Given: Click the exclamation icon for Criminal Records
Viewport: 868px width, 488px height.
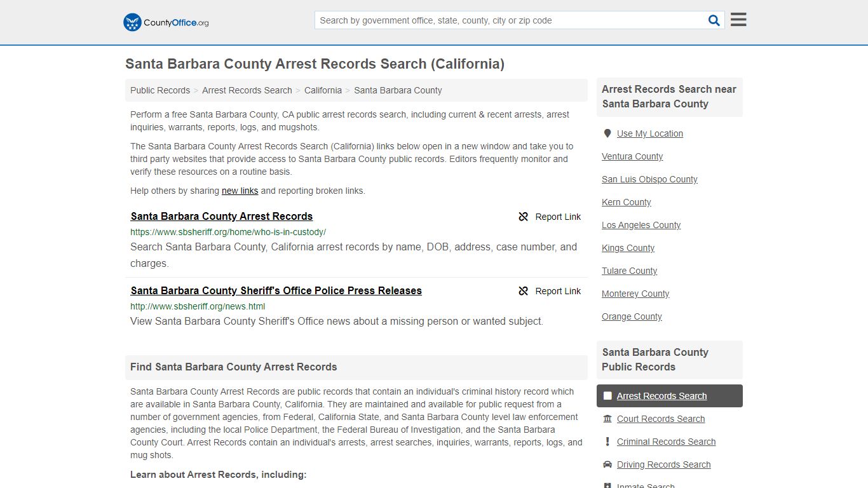Looking at the screenshot, I should [607, 442].
